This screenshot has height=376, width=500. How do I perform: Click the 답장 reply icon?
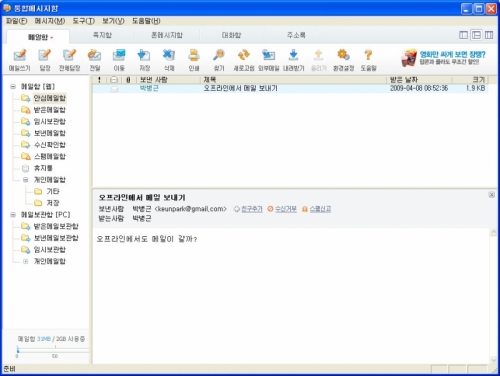coord(45,55)
